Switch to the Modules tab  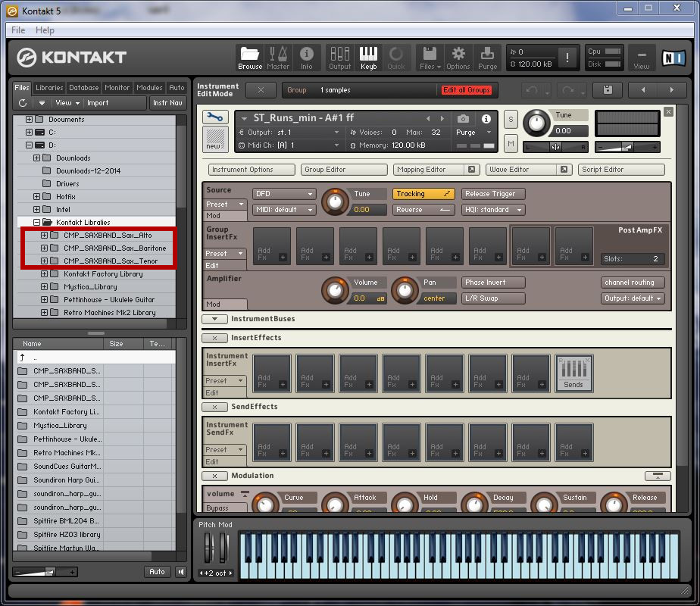pos(149,88)
